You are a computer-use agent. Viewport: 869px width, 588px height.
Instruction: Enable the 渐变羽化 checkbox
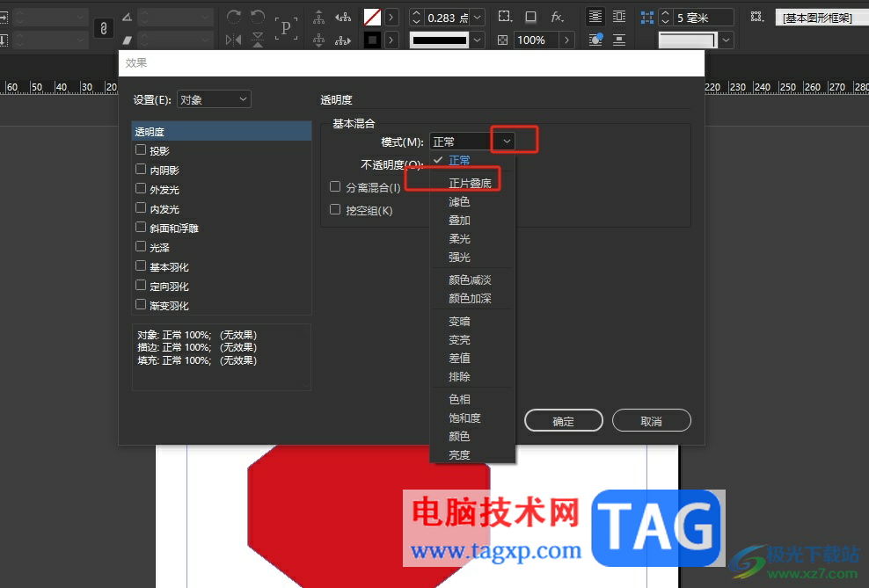141,304
